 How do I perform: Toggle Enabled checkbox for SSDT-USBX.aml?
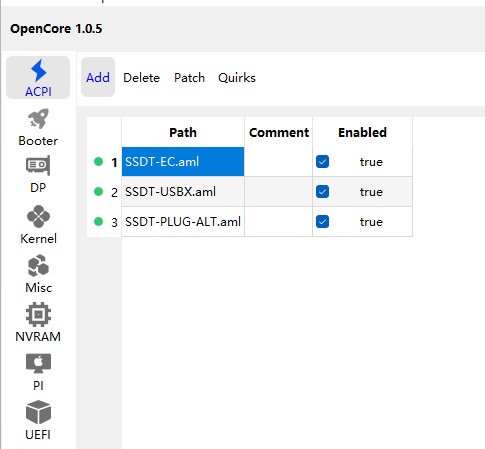click(x=322, y=192)
